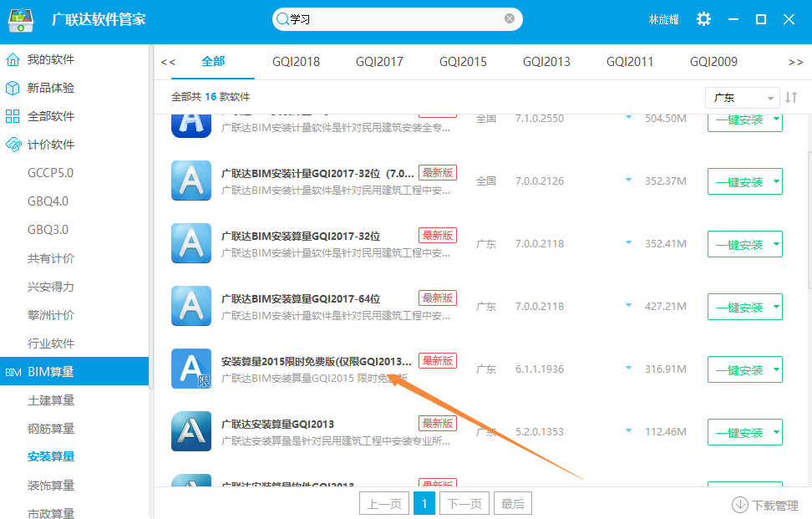Expand version dropdown for 6.1.1.1936
Screen dimensions: 812x519
pos(628,369)
